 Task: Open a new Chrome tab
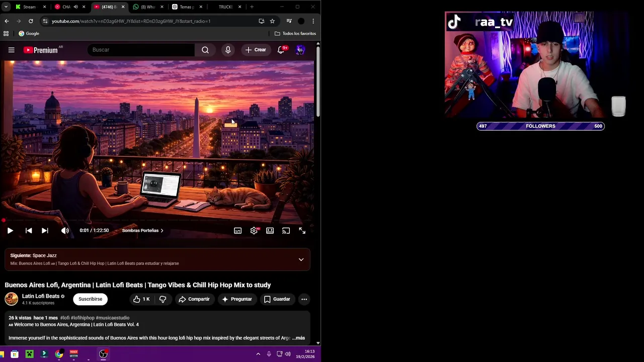(252, 7)
